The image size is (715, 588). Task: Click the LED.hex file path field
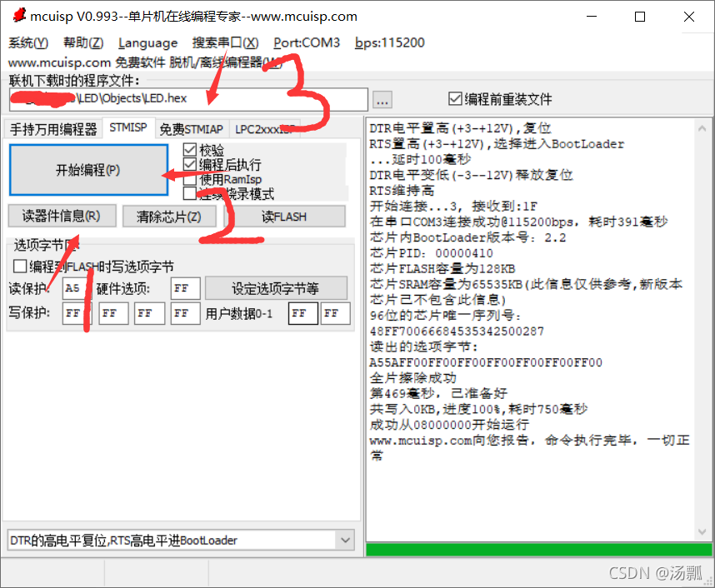click(x=188, y=99)
